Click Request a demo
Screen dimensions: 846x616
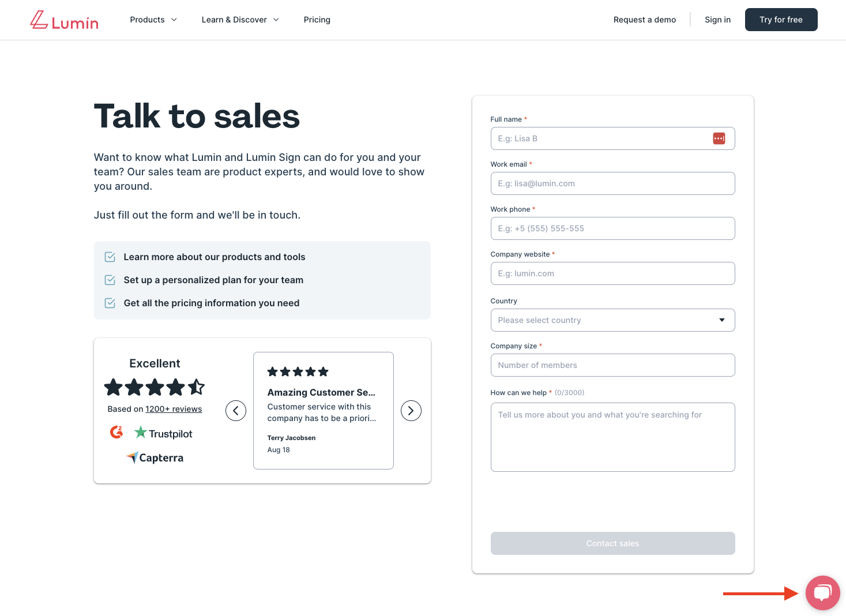pos(645,20)
